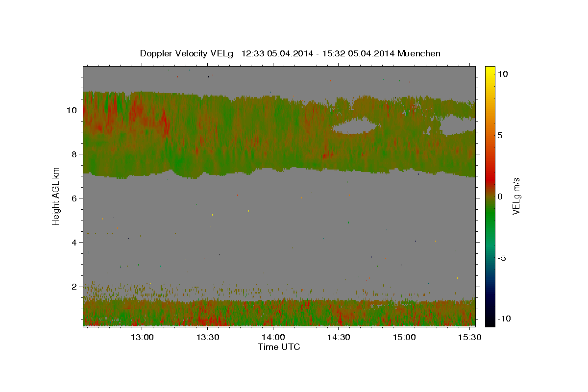This screenshot has height=392, width=588.
Task: Click the 'VELg m/s' colorbar label
Action: point(516,196)
